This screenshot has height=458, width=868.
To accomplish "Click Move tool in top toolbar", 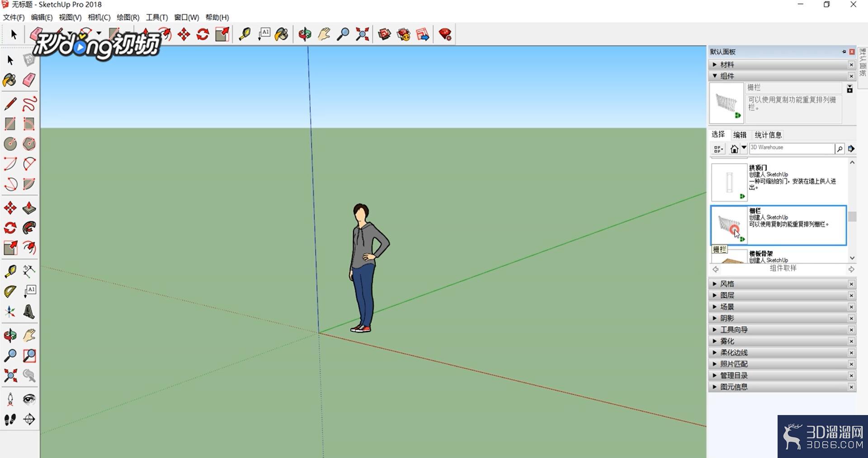I will coord(184,34).
